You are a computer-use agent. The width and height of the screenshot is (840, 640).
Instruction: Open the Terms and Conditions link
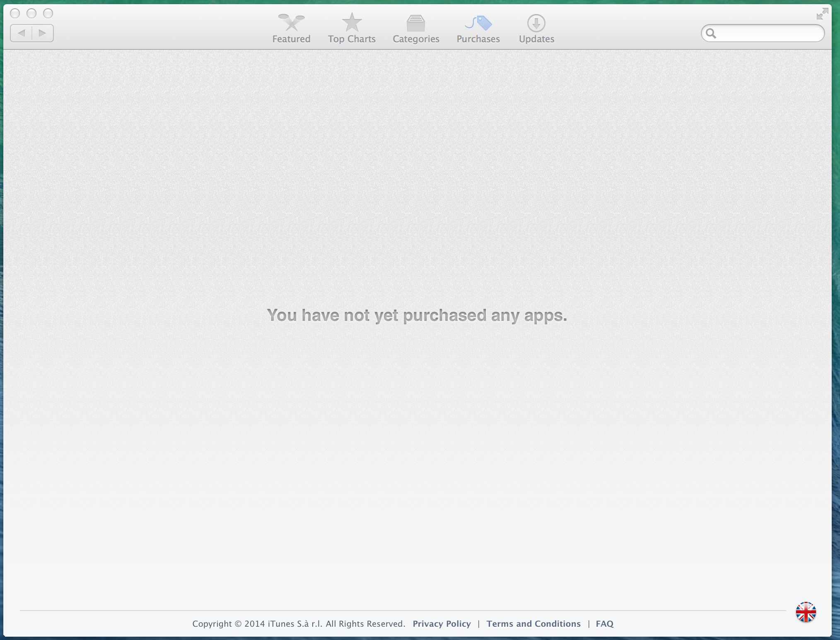(533, 624)
